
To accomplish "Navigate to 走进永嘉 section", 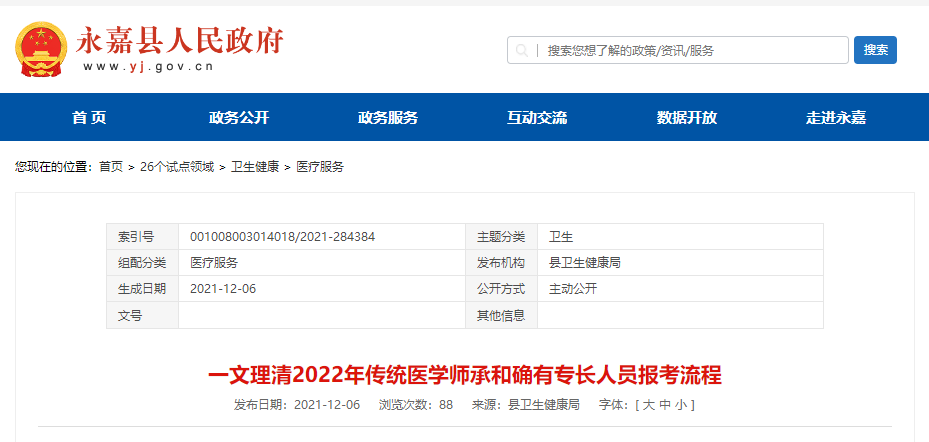I will (x=836, y=117).
